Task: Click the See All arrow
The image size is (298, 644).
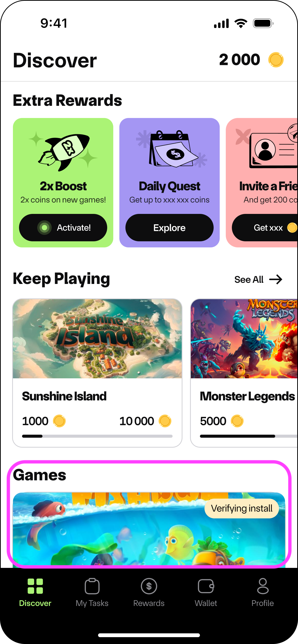Action: pyautogui.click(x=276, y=279)
